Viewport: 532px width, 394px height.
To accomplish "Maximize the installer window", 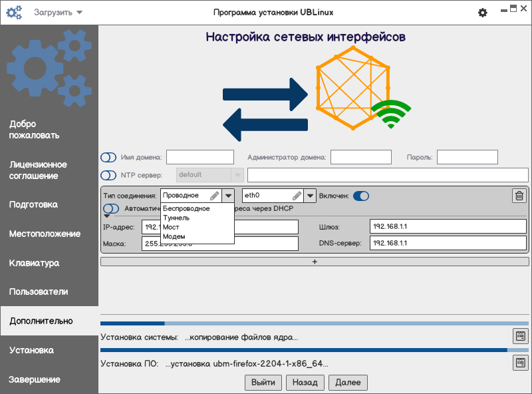I will (x=513, y=9).
